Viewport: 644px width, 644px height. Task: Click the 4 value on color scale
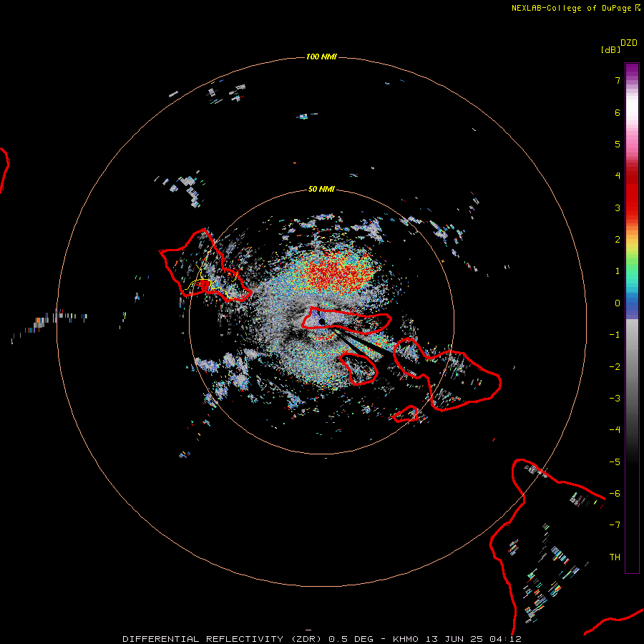(618, 176)
